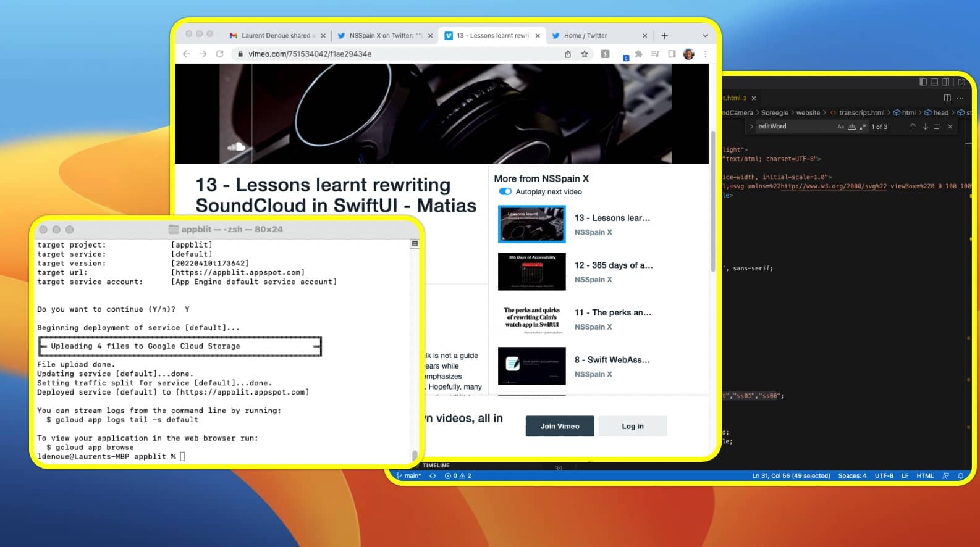The width and height of the screenshot is (980, 547).
Task: Open Chrome extensions puzzle menu
Action: click(639, 54)
